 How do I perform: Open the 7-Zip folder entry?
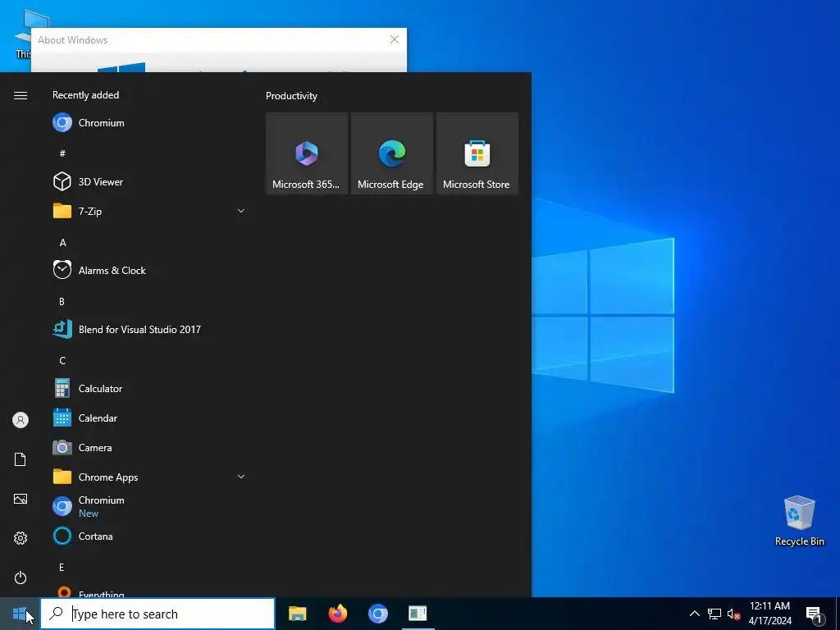[x=150, y=211]
